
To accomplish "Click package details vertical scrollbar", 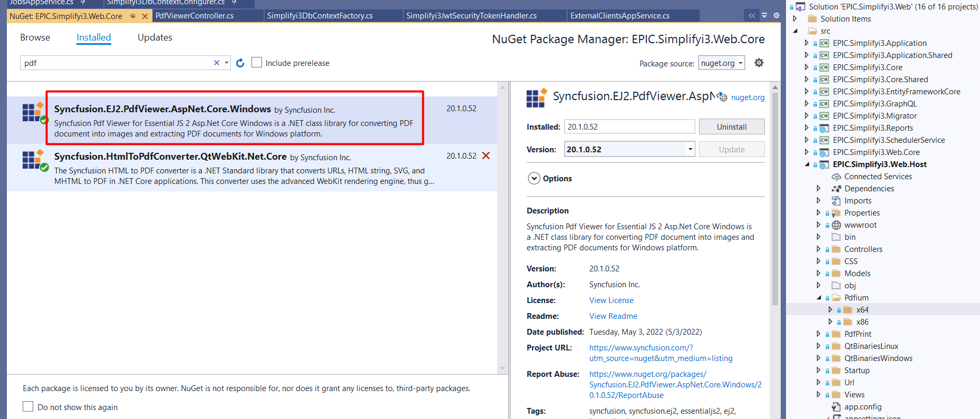I will 775,198.
